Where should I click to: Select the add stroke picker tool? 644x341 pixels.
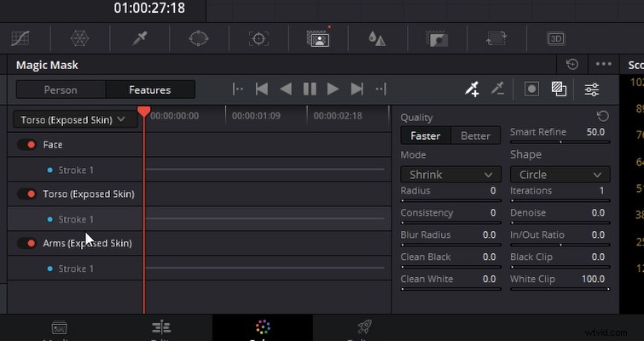point(472,89)
